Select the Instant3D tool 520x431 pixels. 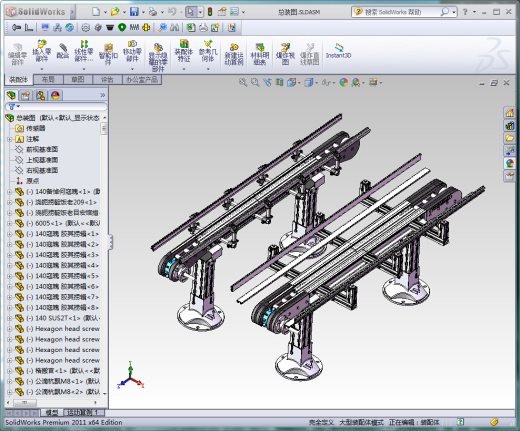tap(338, 52)
